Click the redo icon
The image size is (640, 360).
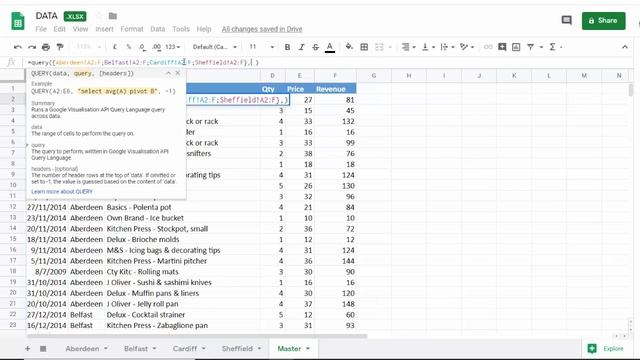pos(32,47)
